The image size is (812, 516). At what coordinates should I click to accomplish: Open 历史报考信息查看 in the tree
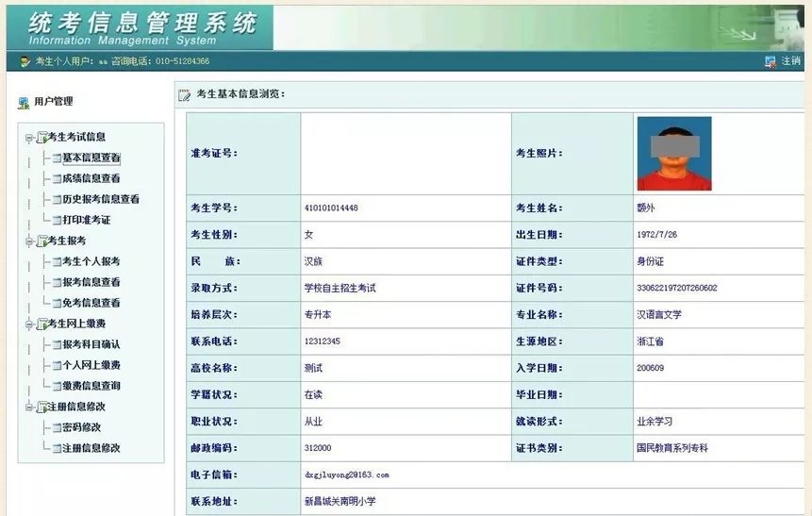[x=101, y=199]
